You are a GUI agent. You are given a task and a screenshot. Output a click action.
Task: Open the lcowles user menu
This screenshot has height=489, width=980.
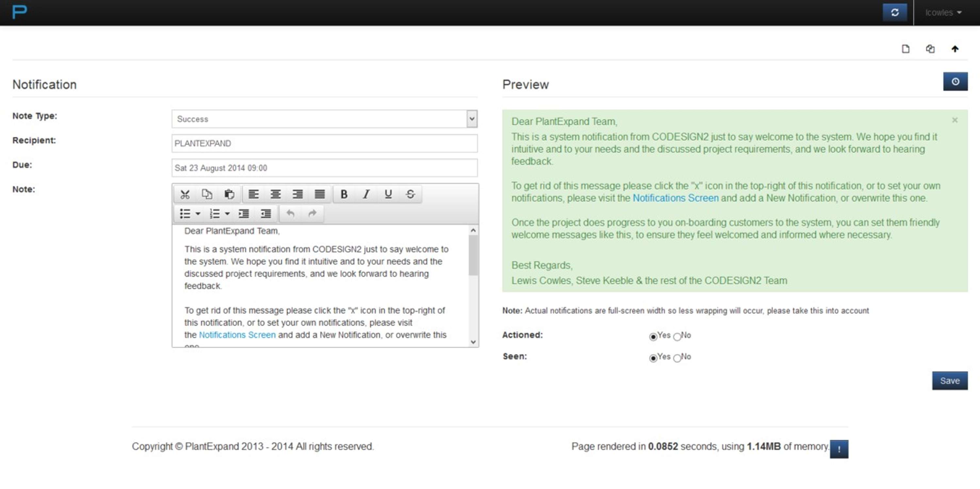pos(943,12)
